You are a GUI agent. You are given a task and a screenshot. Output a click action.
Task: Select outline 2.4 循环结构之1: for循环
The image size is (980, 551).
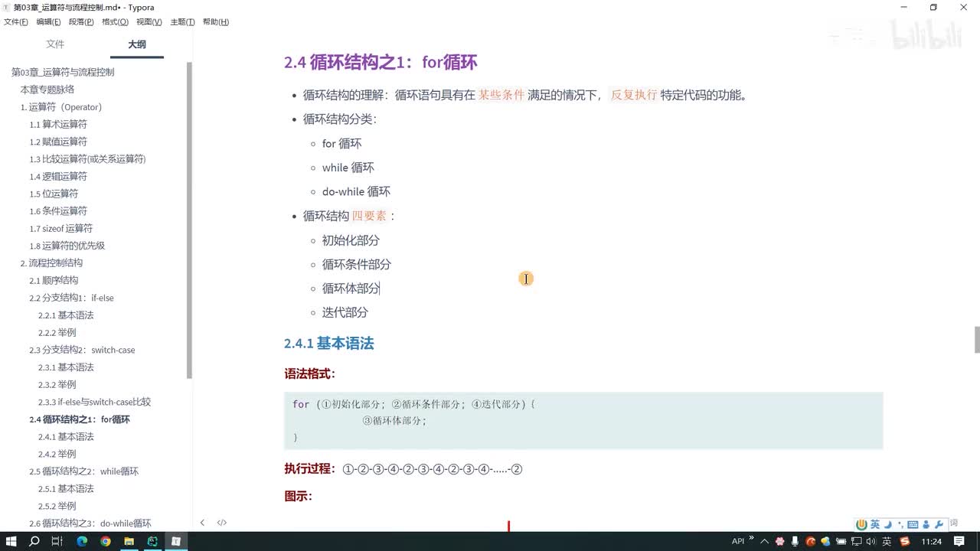click(80, 419)
